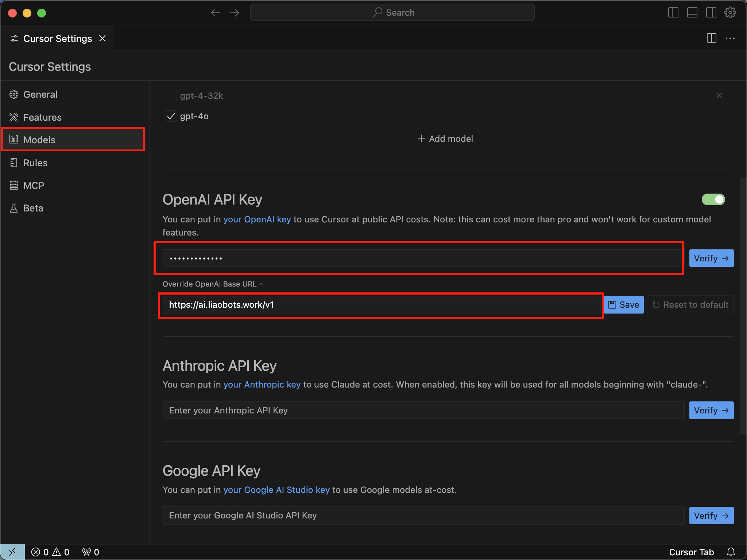Open the settings gear in title bar
Screen dimensions: 747x560
(x=730, y=13)
